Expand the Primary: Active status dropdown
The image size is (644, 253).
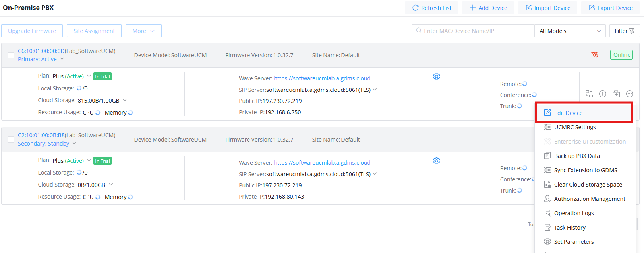(41, 59)
